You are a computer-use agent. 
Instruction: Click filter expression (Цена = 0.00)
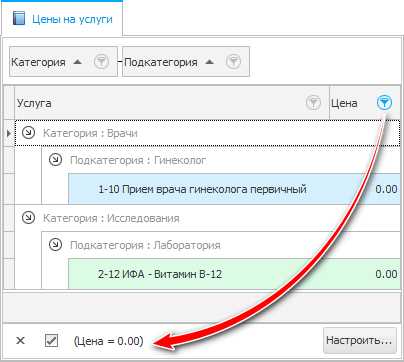[108, 341]
